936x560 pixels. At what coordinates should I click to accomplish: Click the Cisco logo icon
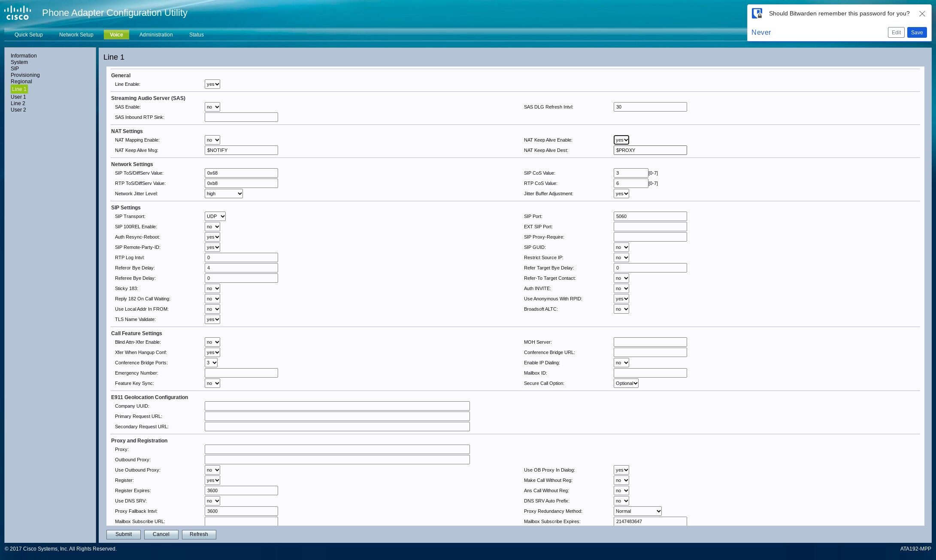18,13
